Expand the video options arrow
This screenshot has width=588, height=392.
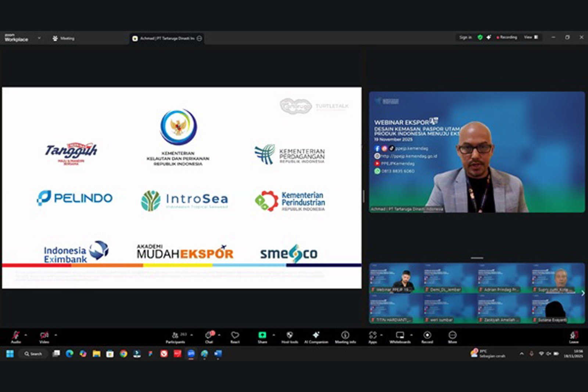click(x=56, y=335)
